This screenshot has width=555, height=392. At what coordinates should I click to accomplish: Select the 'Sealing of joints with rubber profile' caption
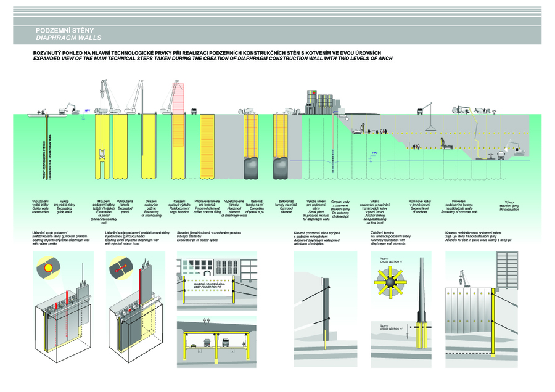61,242
